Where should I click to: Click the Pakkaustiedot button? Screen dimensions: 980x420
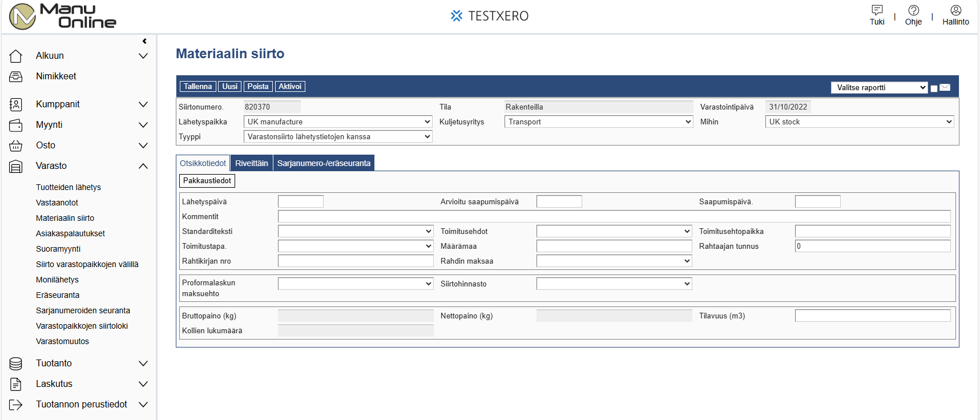point(207,181)
